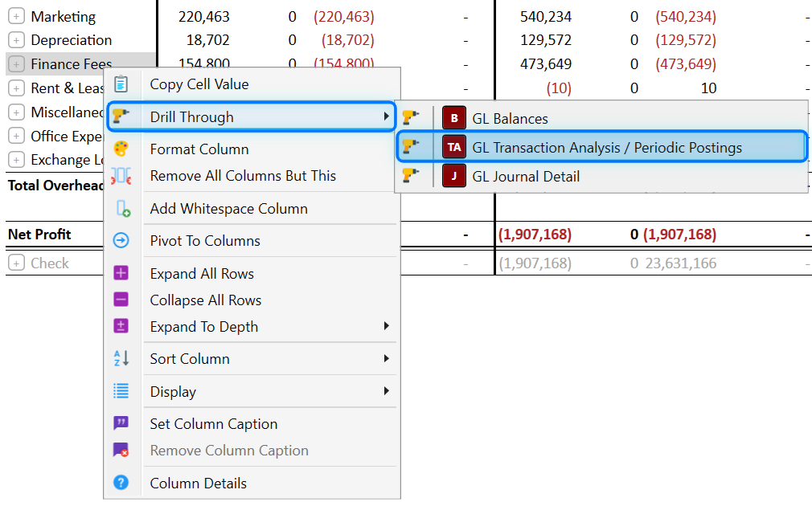Click the drill icon left of GL Balances
This screenshot has width=812, height=506.
[410, 117]
